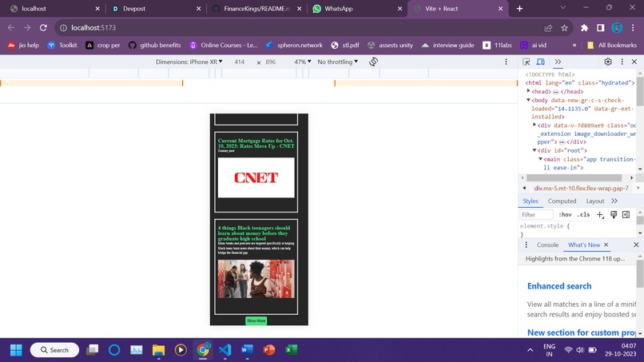The height and width of the screenshot is (362, 644).
Task: Switch to the FinanceKings README tab
Action: click(x=256, y=9)
